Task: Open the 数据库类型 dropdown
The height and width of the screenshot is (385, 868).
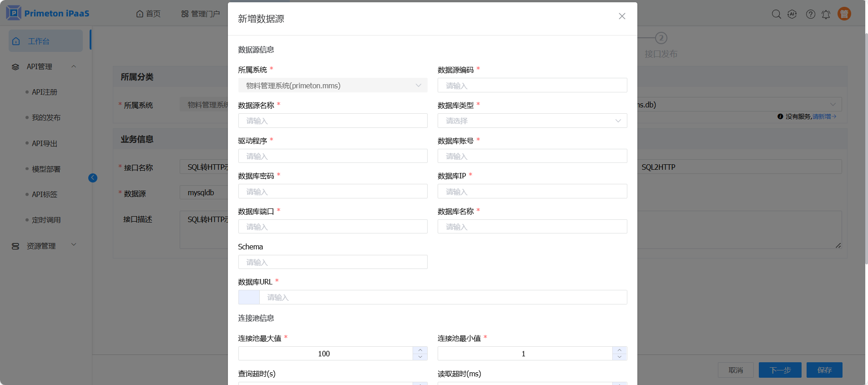Action: 532,121
